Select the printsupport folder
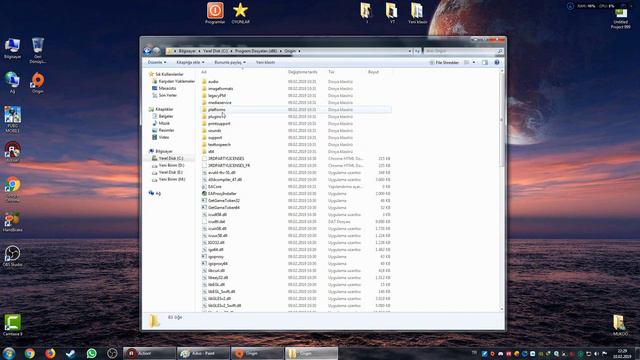 (219, 124)
